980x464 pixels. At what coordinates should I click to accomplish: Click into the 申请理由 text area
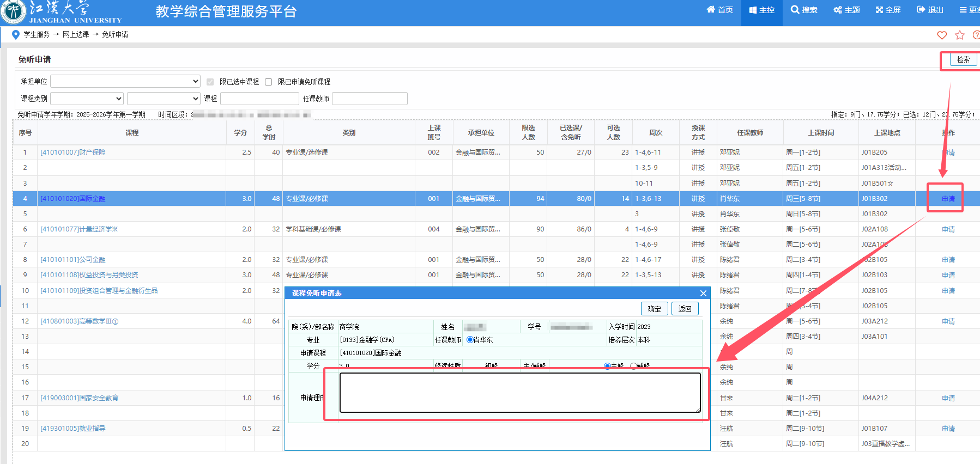tap(519, 392)
